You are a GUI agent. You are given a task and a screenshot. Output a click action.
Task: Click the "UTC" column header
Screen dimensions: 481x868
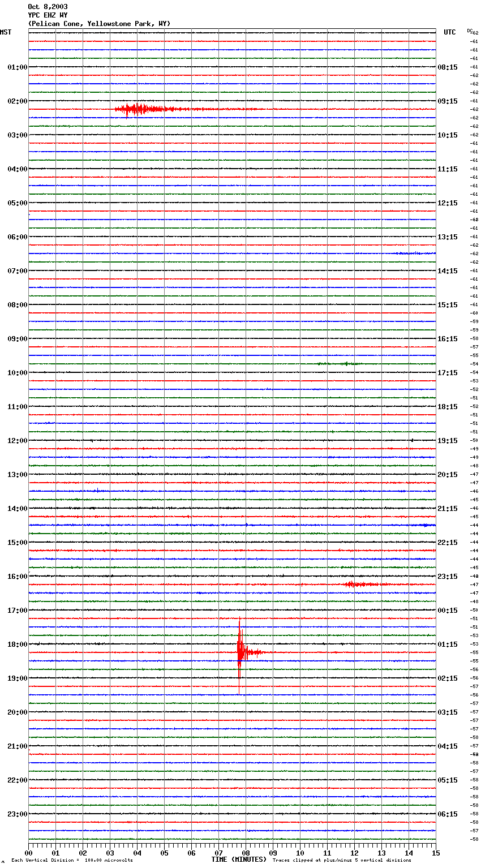click(450, 32)
